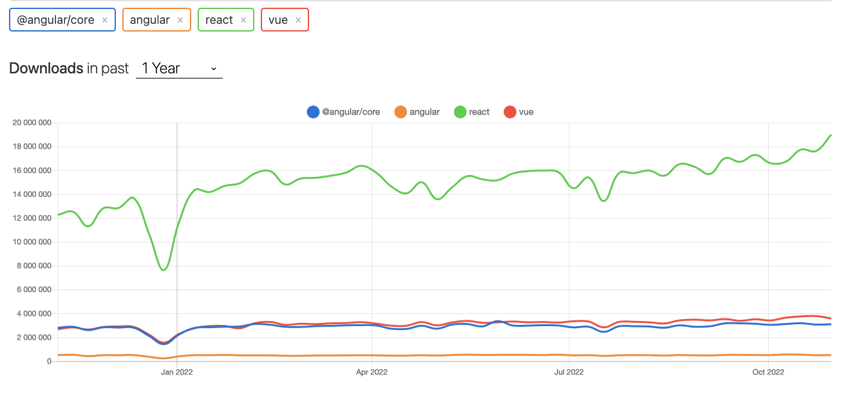Toggle @angular/core series in chart legend
The height and width of the screenshot is (395, 868).
tap(344, 112)
